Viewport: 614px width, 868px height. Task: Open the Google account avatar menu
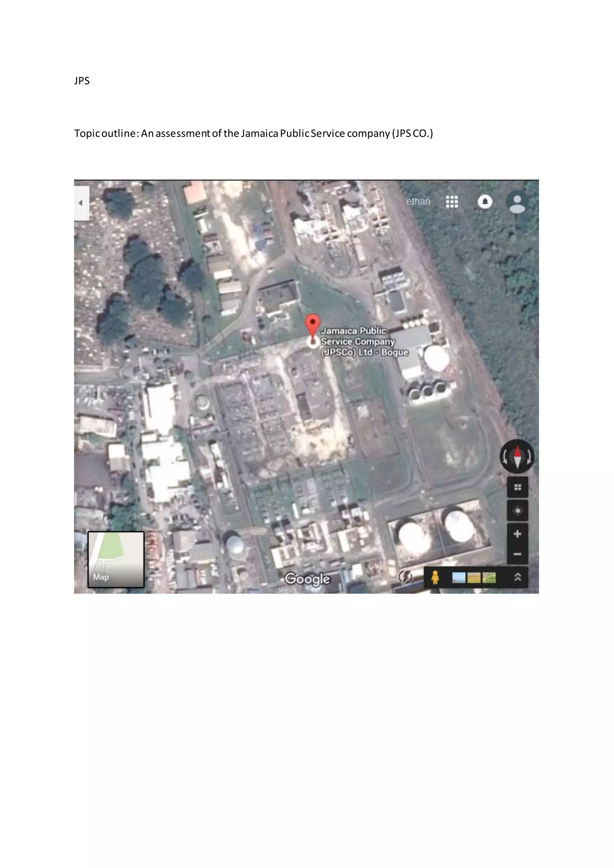(x=517, y=202)
